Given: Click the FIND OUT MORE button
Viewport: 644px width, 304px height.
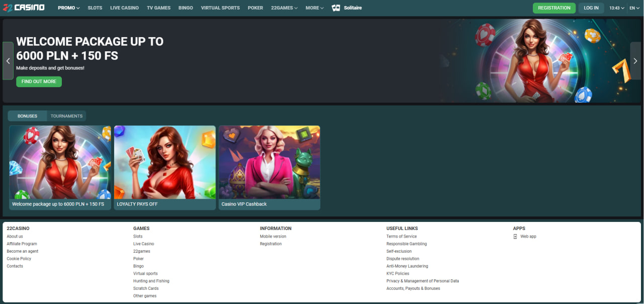Looking at the screenshot, I should click(x=39, y=82).
